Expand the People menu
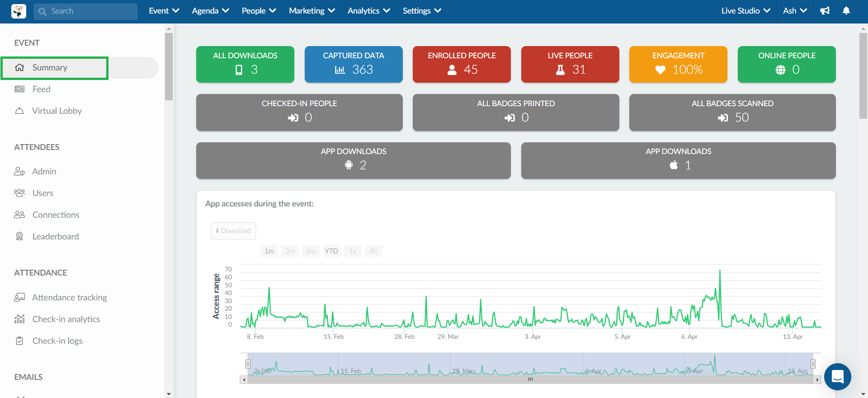868x398 pixels. pyautogui.click(x=259, y=11)
